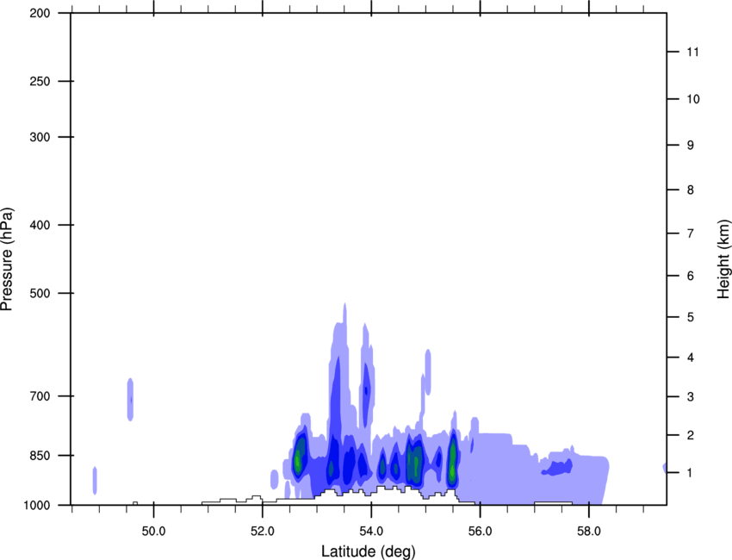This screenshot has width=732, height=560.
Task: Click the 300 pressure tick label
Action: point(40,137)
